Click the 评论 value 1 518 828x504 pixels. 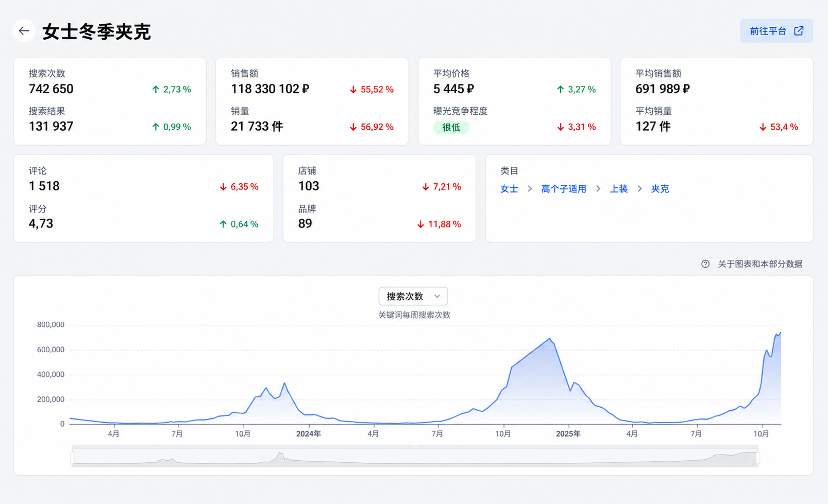[x=44, y=186]
